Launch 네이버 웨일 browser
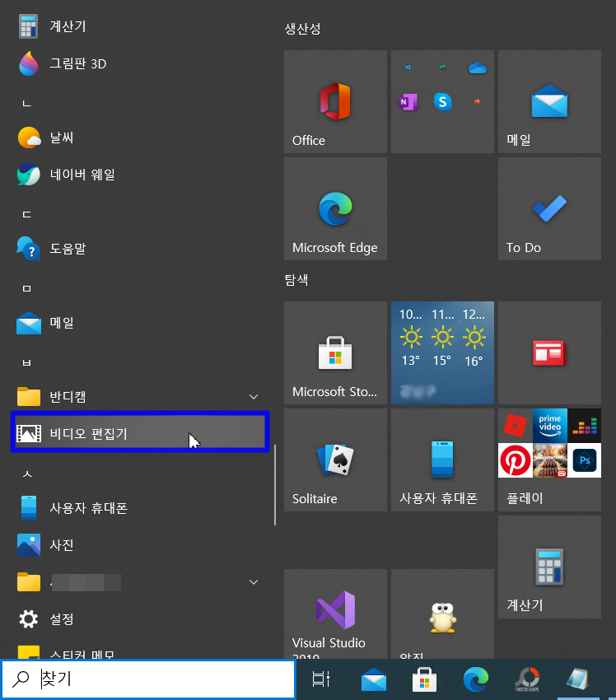Image resolution: width=616 pixels, height=700 pixels. [140, 175]
